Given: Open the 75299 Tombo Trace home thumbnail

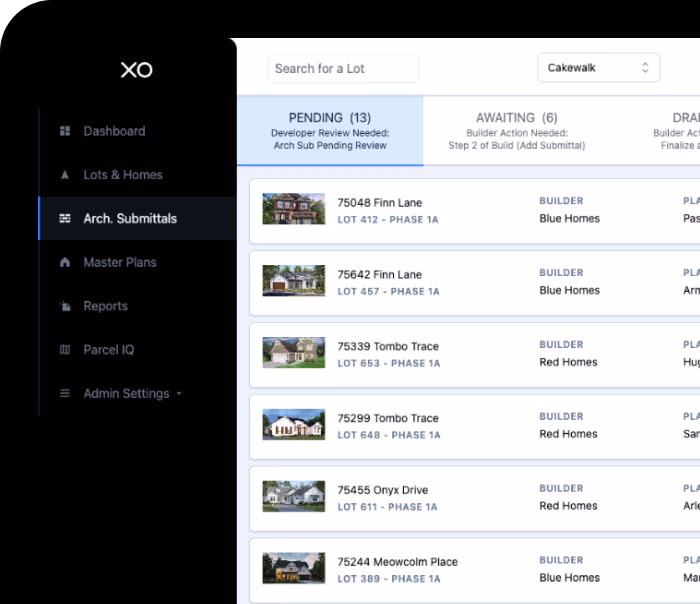Looking at the screenshot, I should point(294,424).
